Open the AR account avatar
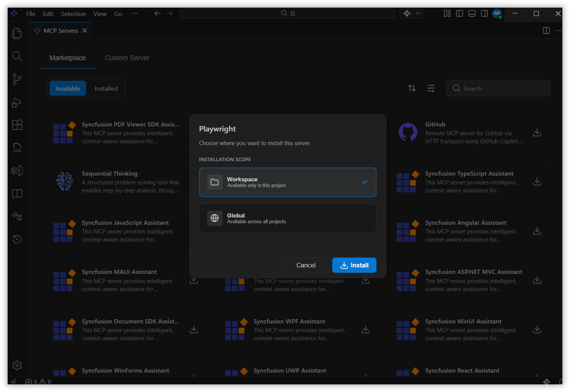570x392 pixels. coord(497,13)
